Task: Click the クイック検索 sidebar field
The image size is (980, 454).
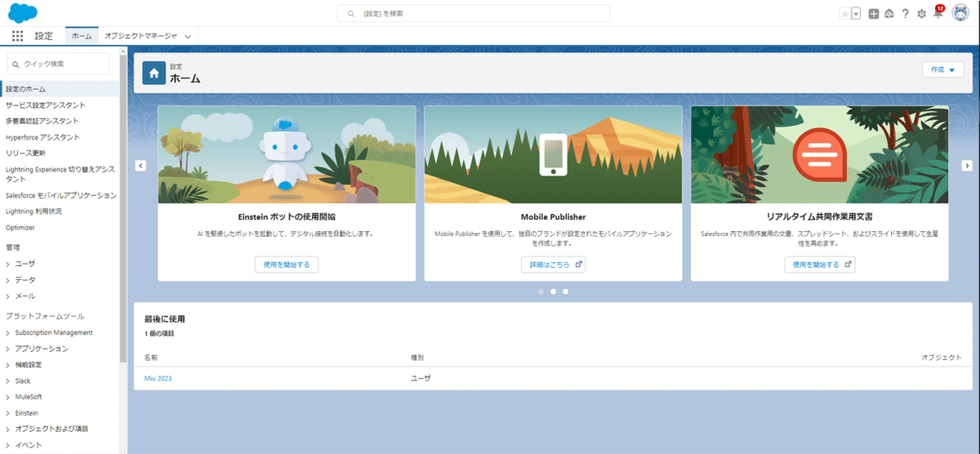Action: tap(58, 64)
